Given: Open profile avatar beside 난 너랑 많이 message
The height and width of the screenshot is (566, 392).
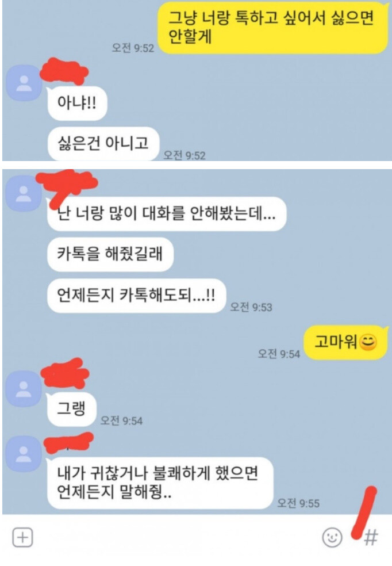Looking at the screenshot, I should pyautogui.click(x=24, y=193).
